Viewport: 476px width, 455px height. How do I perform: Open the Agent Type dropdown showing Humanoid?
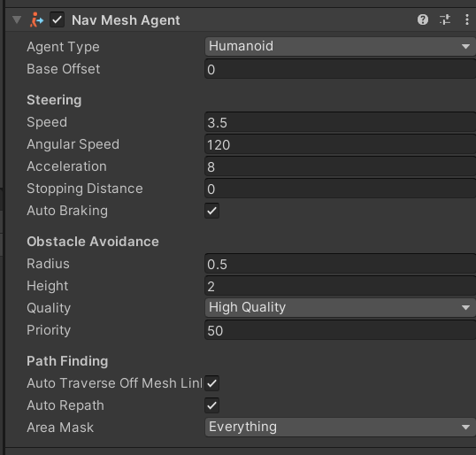tap(341, 46)
